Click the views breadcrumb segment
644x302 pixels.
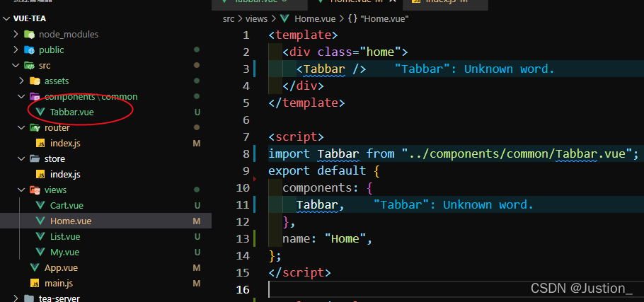click(x=256, y=18)
